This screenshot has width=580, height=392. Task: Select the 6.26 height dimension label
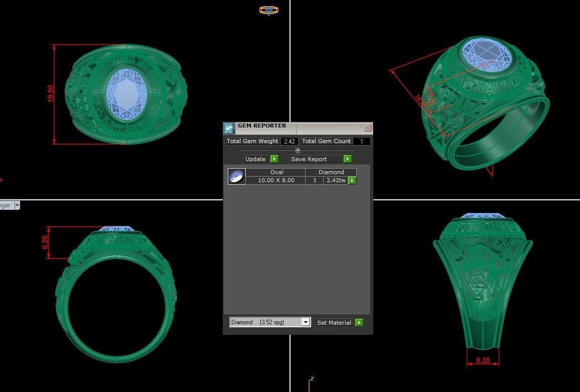click(45, 242)
